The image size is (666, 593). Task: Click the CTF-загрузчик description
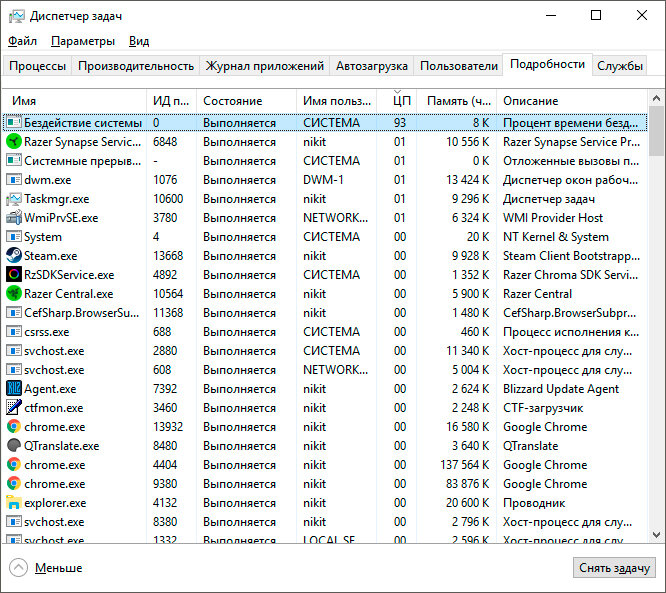click(x=543, y=408)
